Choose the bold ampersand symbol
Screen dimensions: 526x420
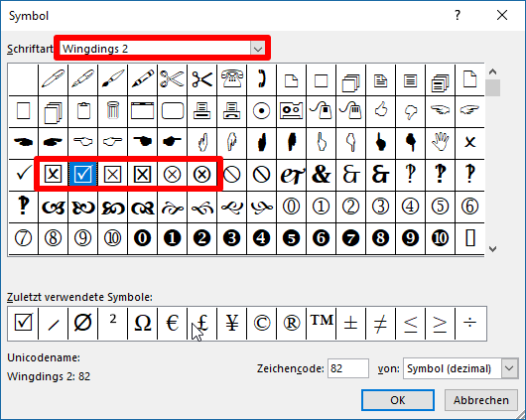(x=321, y=174)
